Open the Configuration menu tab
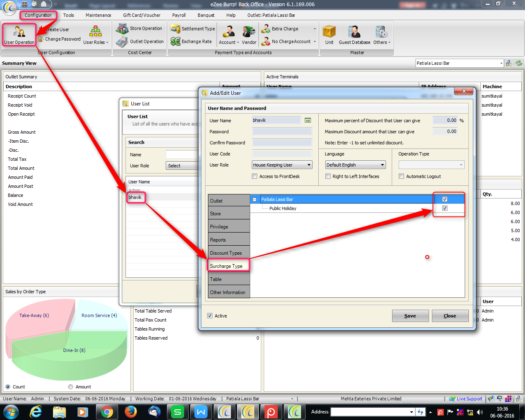This screenshot has height=420, width=525. (38, 15)
